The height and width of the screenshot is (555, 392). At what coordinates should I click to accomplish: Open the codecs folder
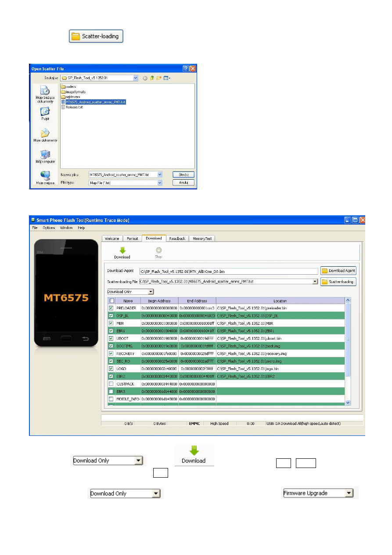[x=68, y=87]
